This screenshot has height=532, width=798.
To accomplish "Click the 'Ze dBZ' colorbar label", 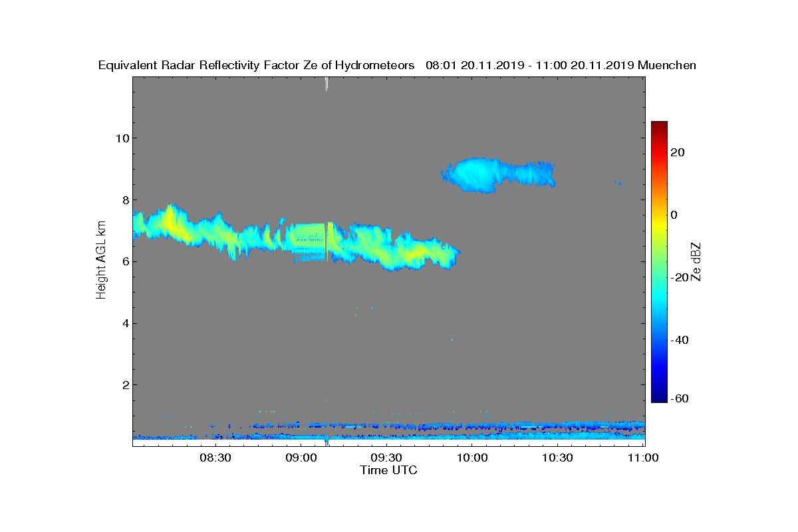I will click(697, 262).
